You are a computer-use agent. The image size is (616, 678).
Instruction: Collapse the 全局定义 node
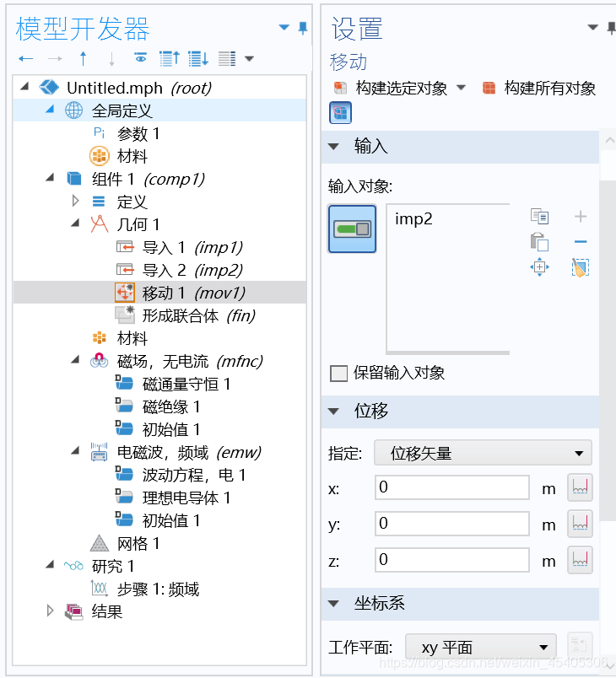[50, 110]
